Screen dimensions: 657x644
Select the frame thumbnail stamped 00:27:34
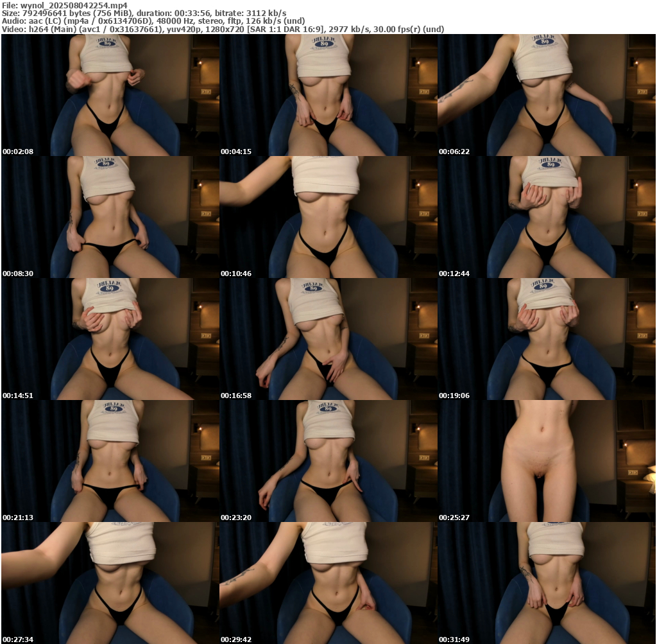[110, 583]
